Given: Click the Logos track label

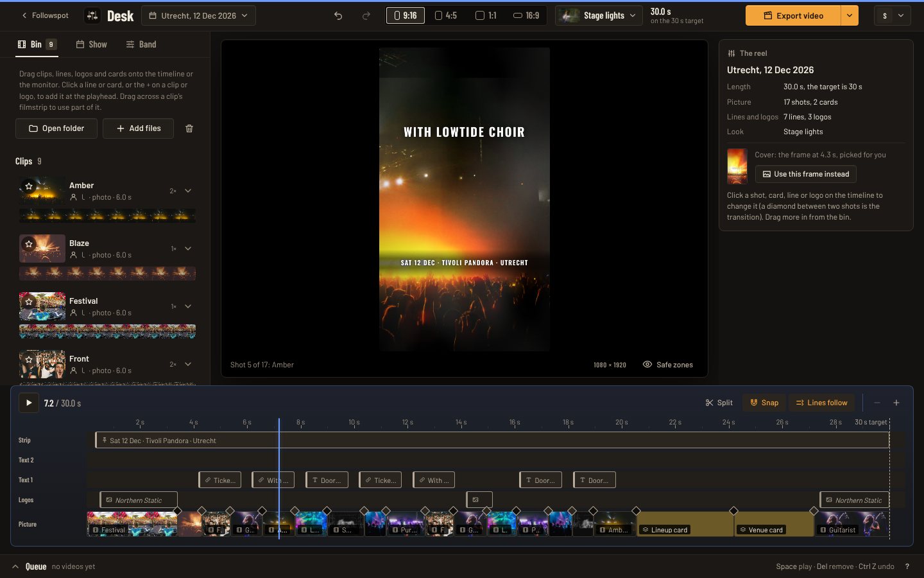Looking at the screenshot, I should tap(26, 500).
